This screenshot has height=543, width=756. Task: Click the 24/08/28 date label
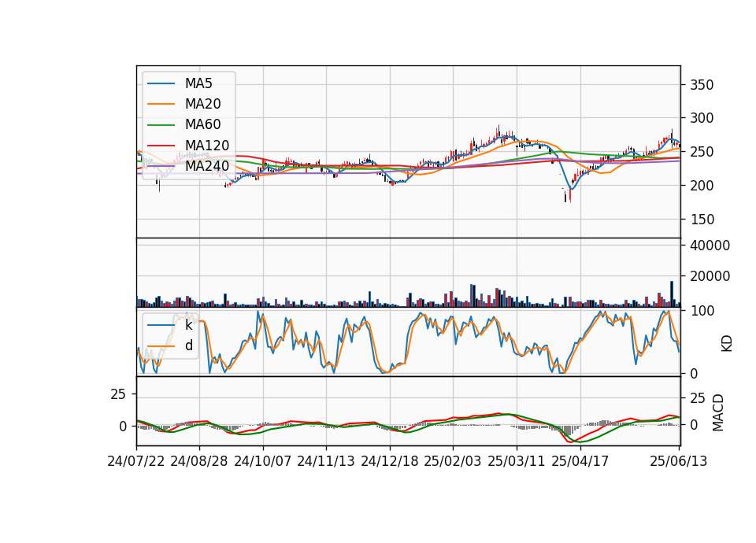(199, 461)
